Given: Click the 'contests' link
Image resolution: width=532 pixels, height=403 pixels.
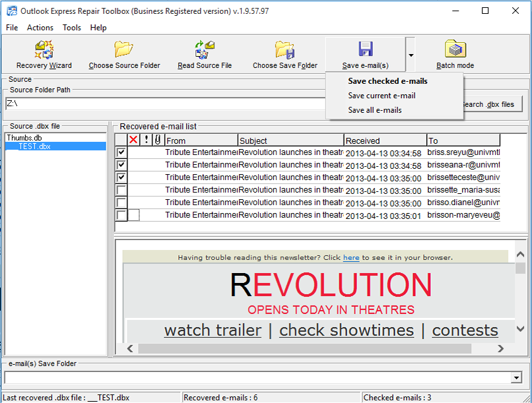Looking at the screenshot, I should [x=465, y=330].
